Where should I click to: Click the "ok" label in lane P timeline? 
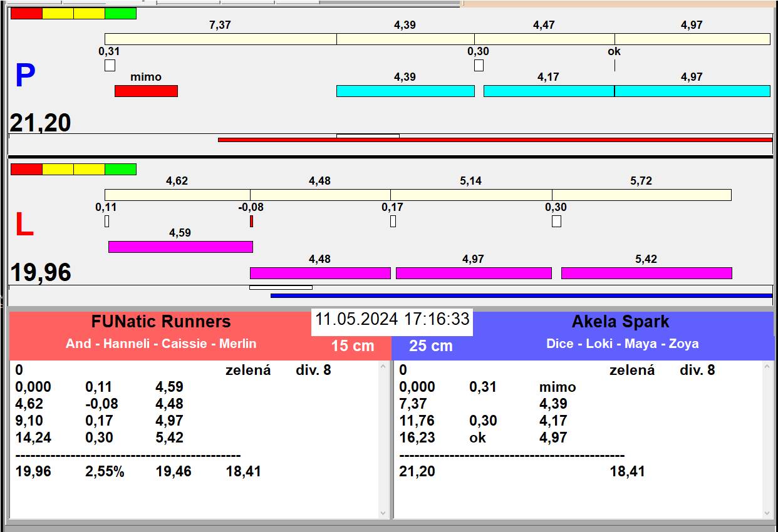point(614,51)
